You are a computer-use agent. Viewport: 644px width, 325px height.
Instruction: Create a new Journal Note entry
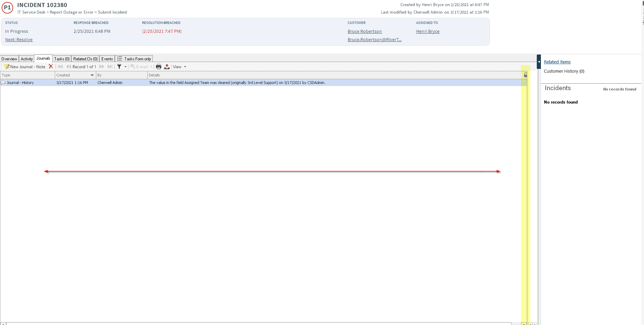click(x=26, y=67)
